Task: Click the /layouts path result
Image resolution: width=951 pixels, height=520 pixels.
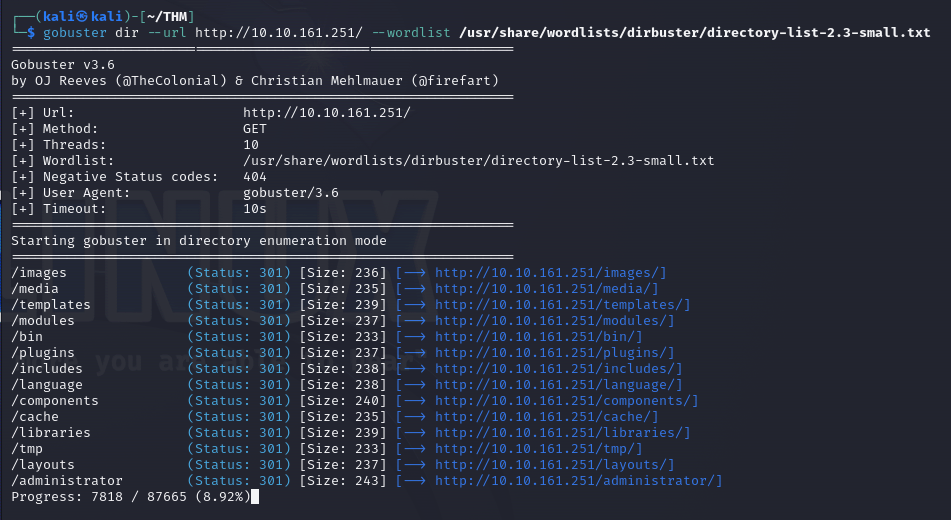Action: coord(43,465)
